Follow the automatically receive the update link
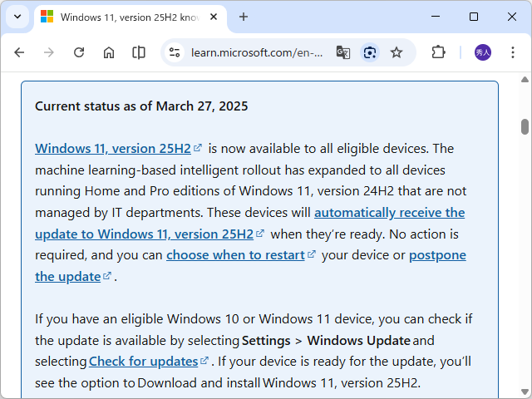The height and width of the screenshot is (399, 532). (x=390, y=213)
